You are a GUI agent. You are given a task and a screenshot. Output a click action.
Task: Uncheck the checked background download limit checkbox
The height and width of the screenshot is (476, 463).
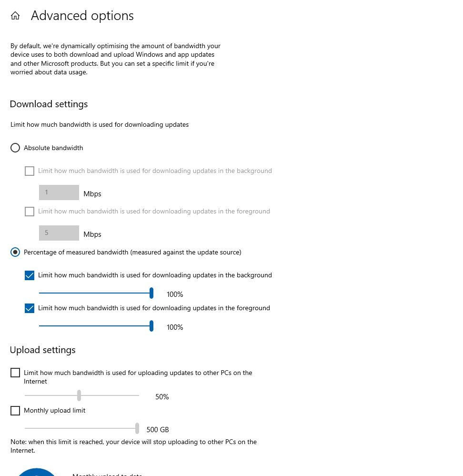pos(30,275)
